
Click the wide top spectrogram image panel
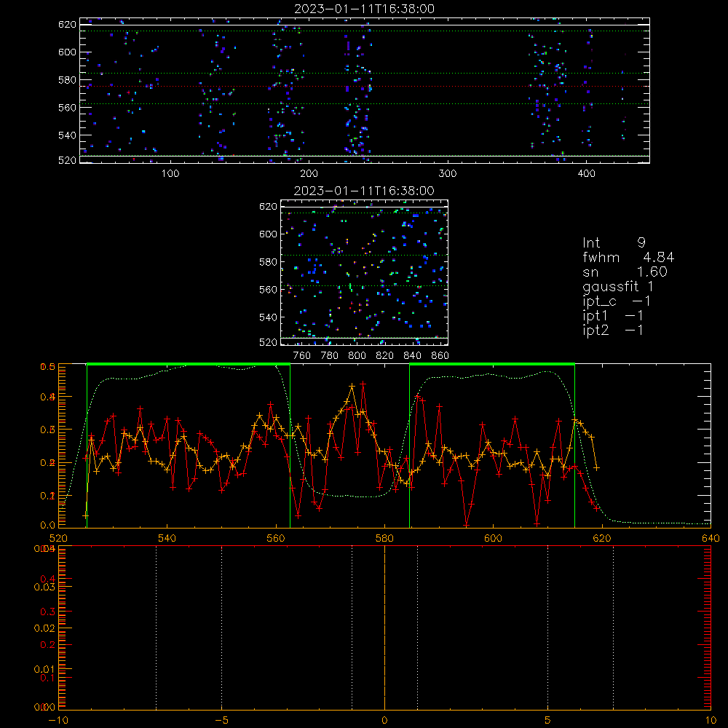[x=365, y=90]
